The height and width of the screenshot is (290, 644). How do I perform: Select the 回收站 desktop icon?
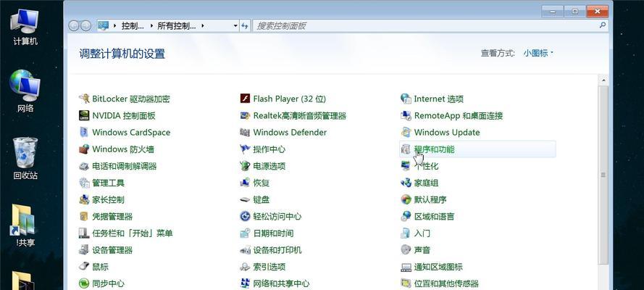(x=25, y=159)
